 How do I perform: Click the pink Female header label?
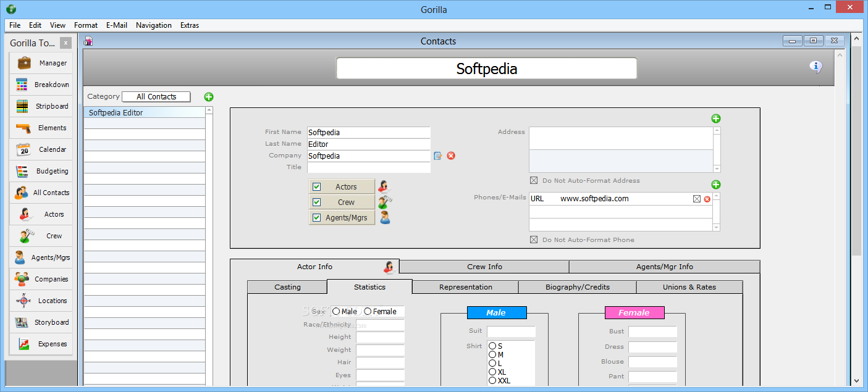click(x=634, y=312)
